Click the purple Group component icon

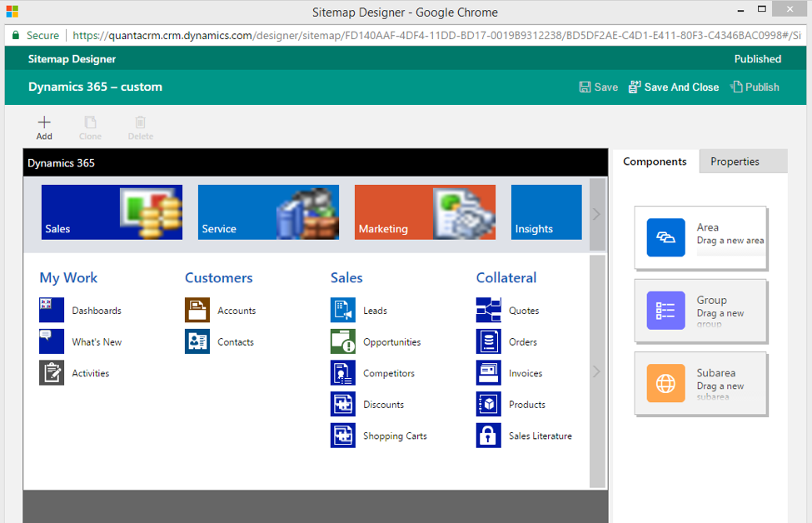[x=666, y=310]
